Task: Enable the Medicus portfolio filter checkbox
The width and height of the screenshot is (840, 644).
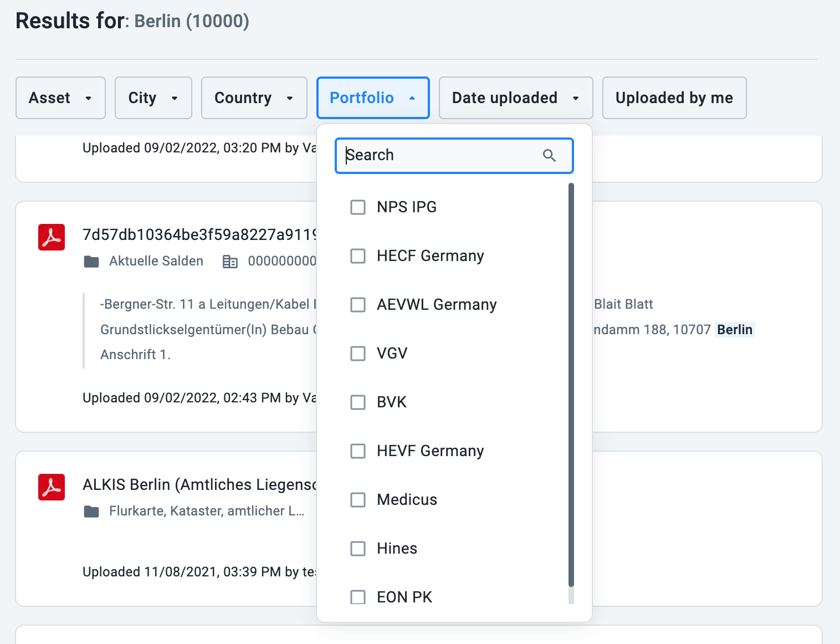Action: click(x=358, y=500)
